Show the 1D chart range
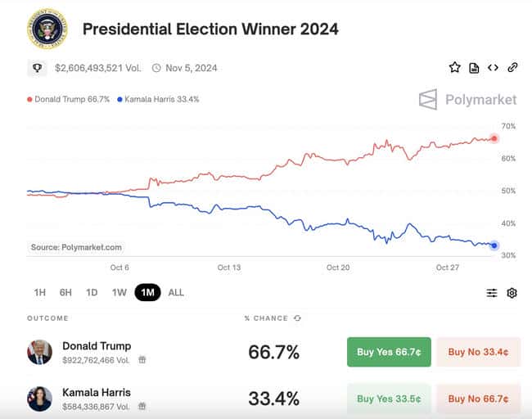Screen dimensions: 532x419 [x=92, y=293]
